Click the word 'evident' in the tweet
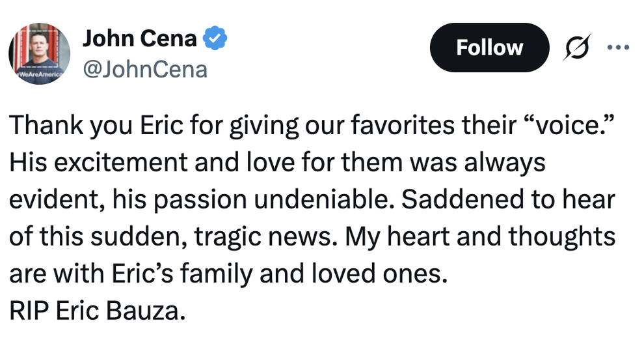 click(56, 199)
